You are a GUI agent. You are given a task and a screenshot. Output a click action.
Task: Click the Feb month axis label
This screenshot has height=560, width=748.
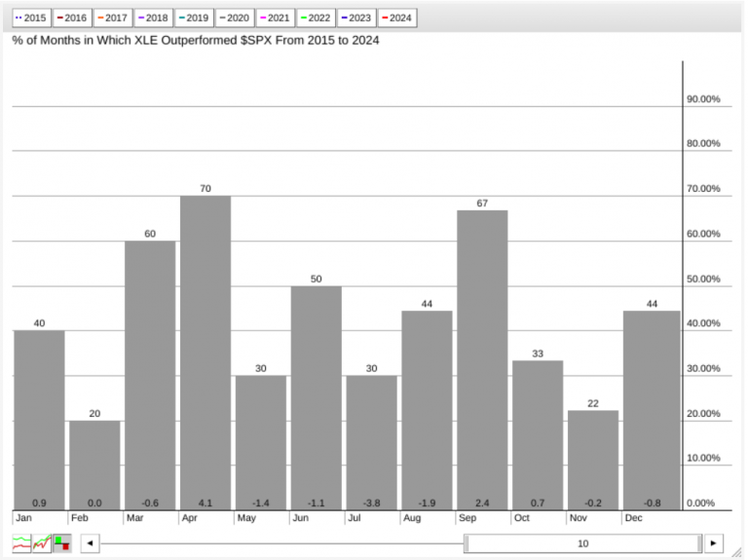[80, 518]
